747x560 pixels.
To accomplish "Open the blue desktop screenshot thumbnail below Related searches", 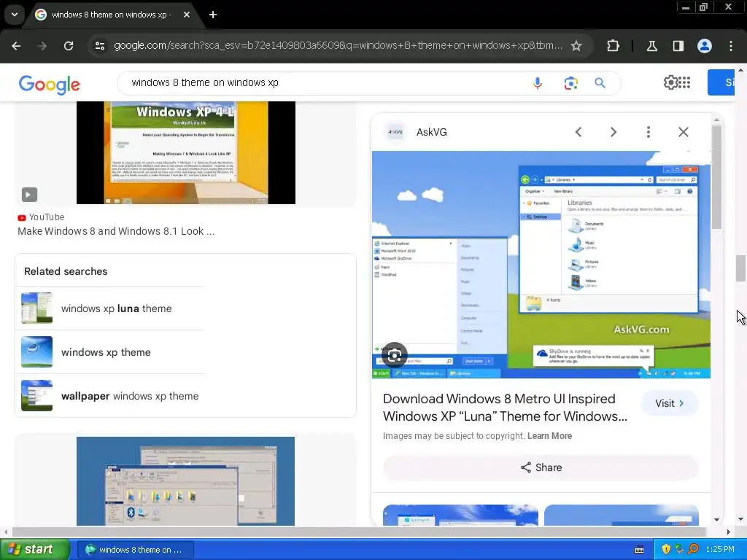I will [185, 481].
